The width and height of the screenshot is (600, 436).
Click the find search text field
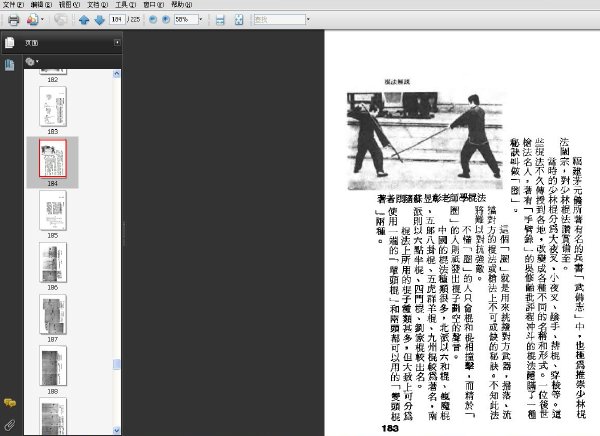tap(280, 19)
